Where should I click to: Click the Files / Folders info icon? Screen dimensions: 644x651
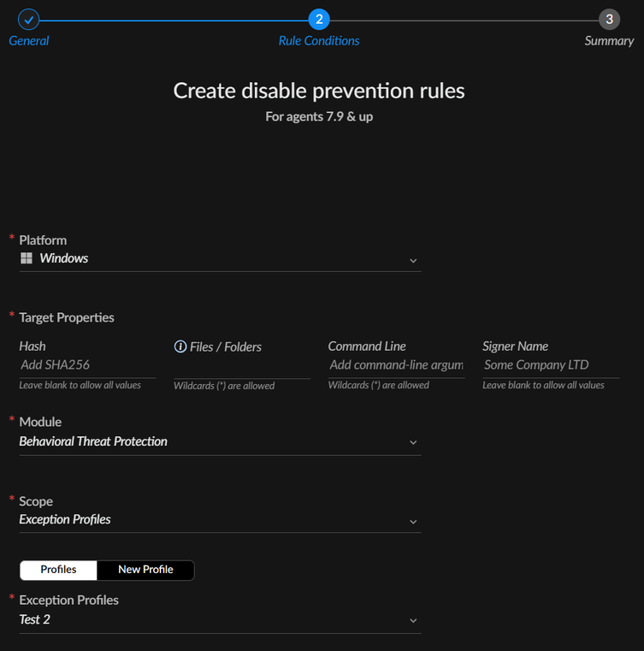click(180, 346)
